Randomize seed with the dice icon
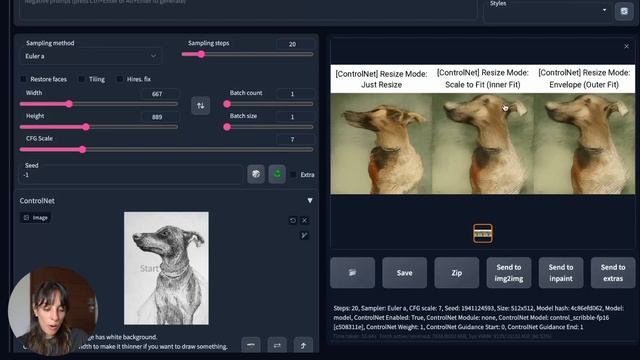The image size is (640, 360). click(256, 174)
